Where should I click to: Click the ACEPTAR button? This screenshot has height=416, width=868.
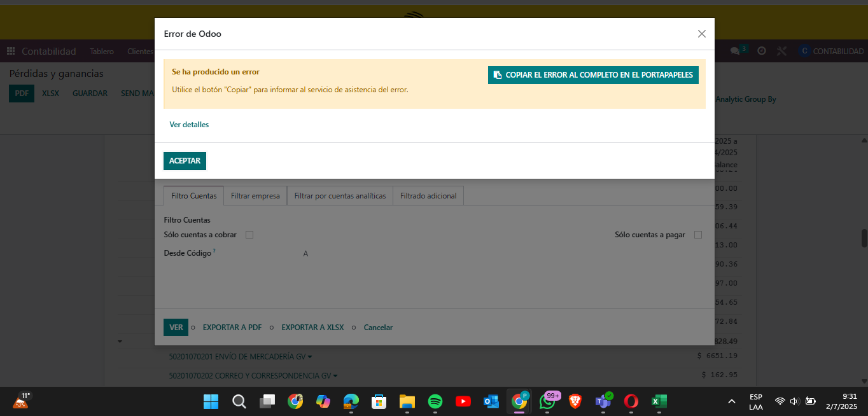point(185,161)
